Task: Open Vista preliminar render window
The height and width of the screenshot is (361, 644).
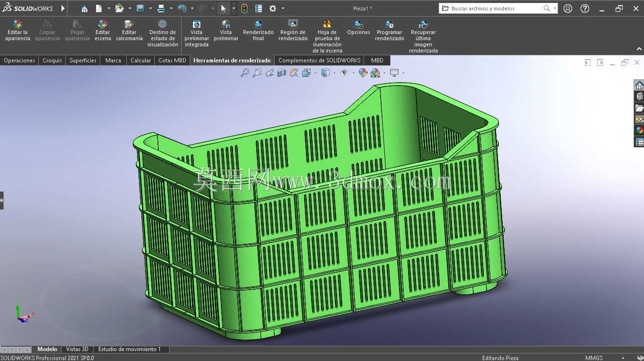Action: (226, 30)
